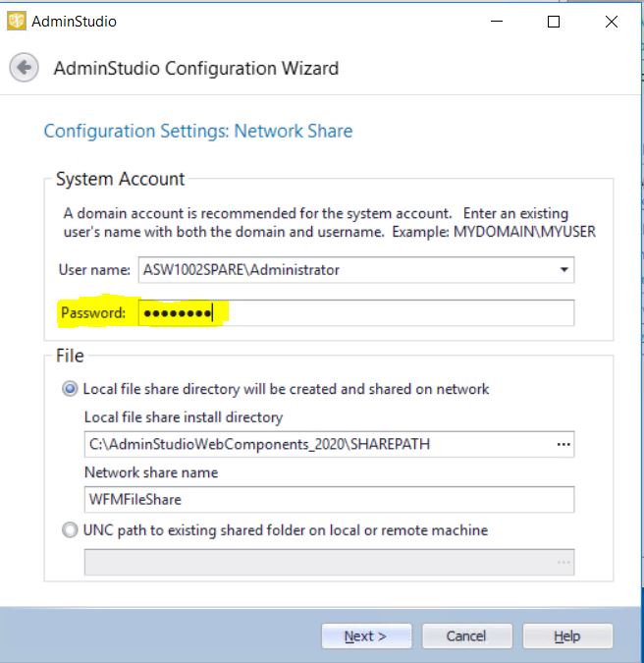Maximize the AdminStudio window
The image size is (644, 663).
554,22
